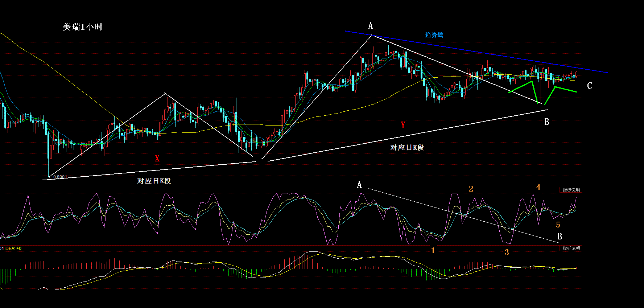Viewport: 644px width, 308px height.
Task: Select the orange number 4 marker
Action: pos(538,187)
